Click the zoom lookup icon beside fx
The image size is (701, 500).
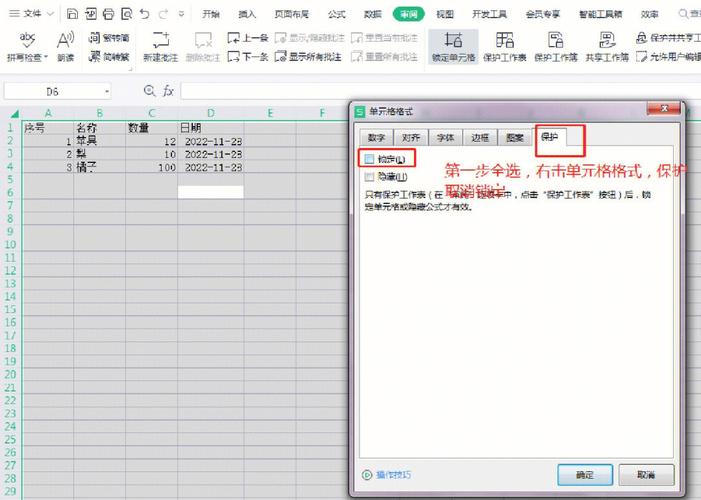(149, 91)
